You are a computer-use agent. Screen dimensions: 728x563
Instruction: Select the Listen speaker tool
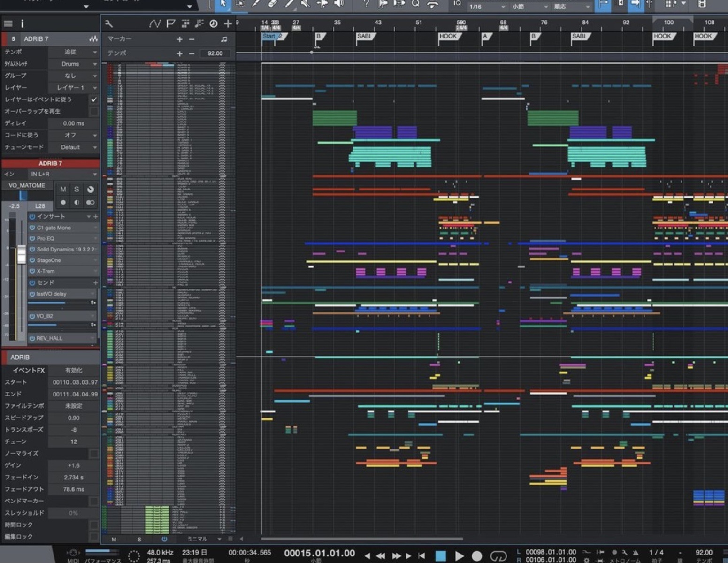tap(338, 4)
